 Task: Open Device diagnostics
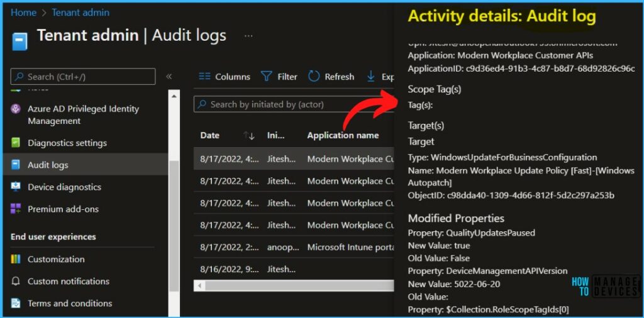click(64, 187)
